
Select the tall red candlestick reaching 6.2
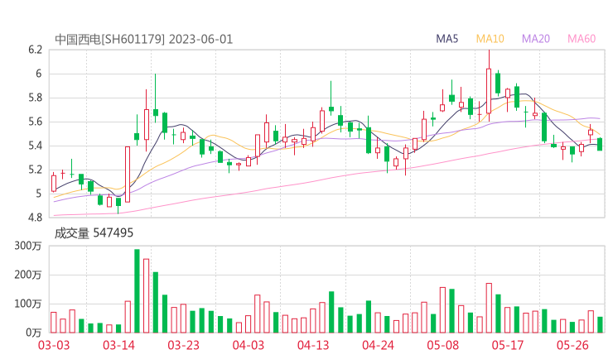click(489, 86)
